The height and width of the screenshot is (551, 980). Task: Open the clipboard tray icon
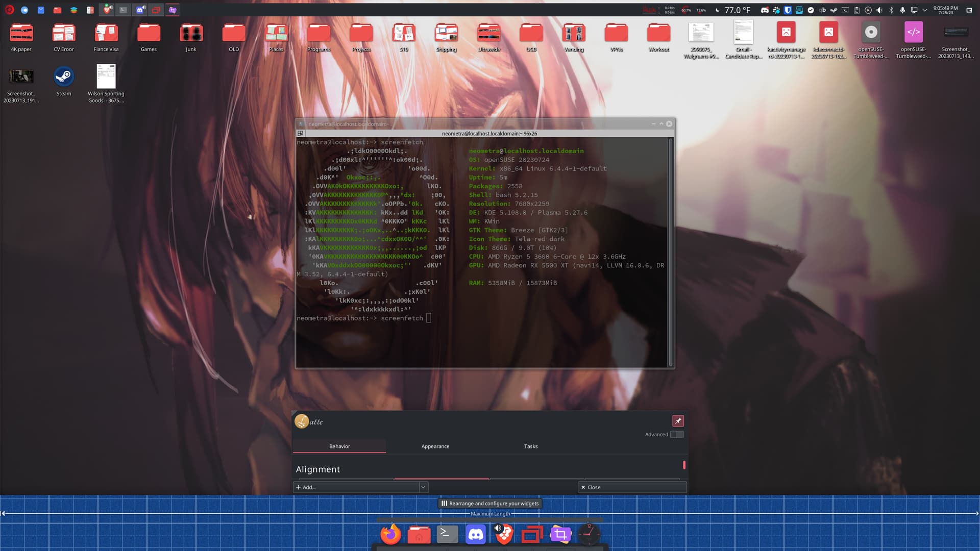(856, 10)
